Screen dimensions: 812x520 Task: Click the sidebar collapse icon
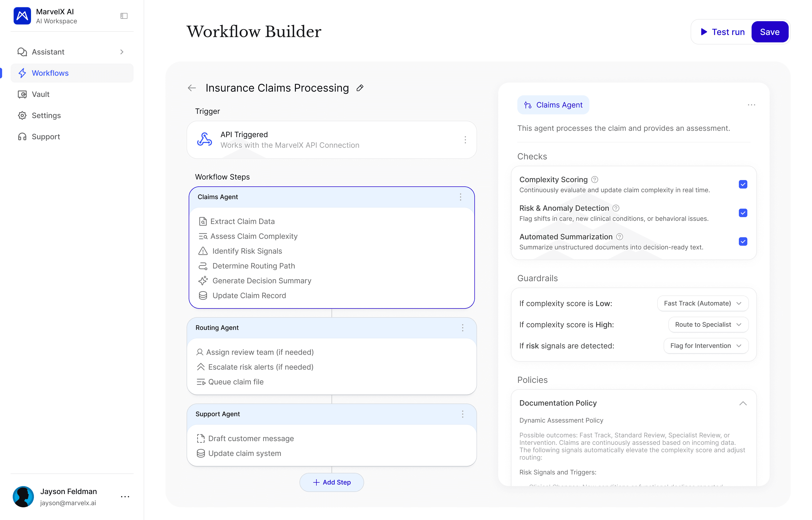[124, 16]
